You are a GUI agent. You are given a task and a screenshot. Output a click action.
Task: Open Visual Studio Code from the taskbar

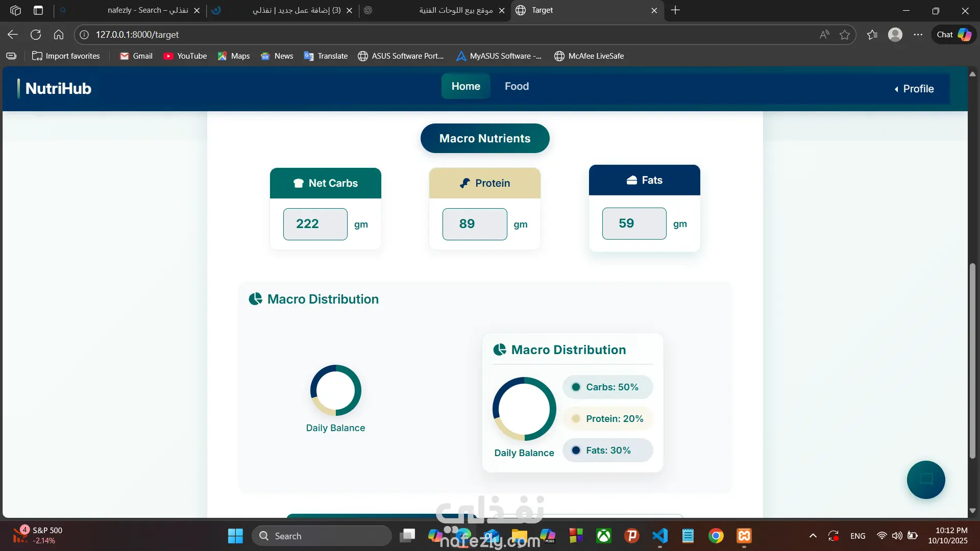pyautogui.click(x=660, y=536)
